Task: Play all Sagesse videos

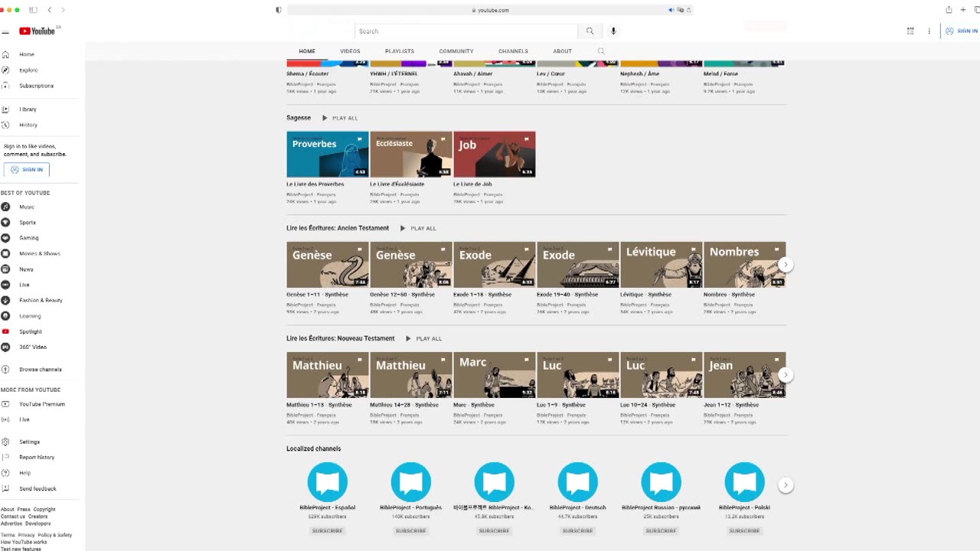Action: 340,118
